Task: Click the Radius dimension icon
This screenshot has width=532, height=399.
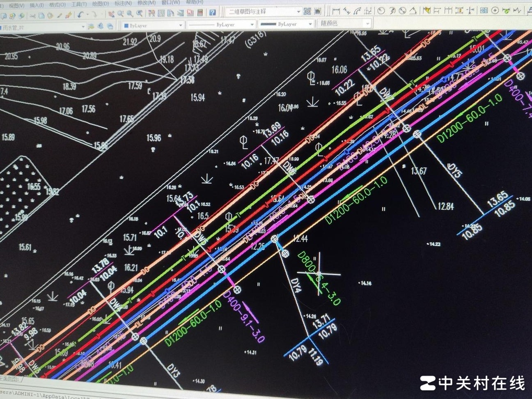Action: click(x=381, y=11)
